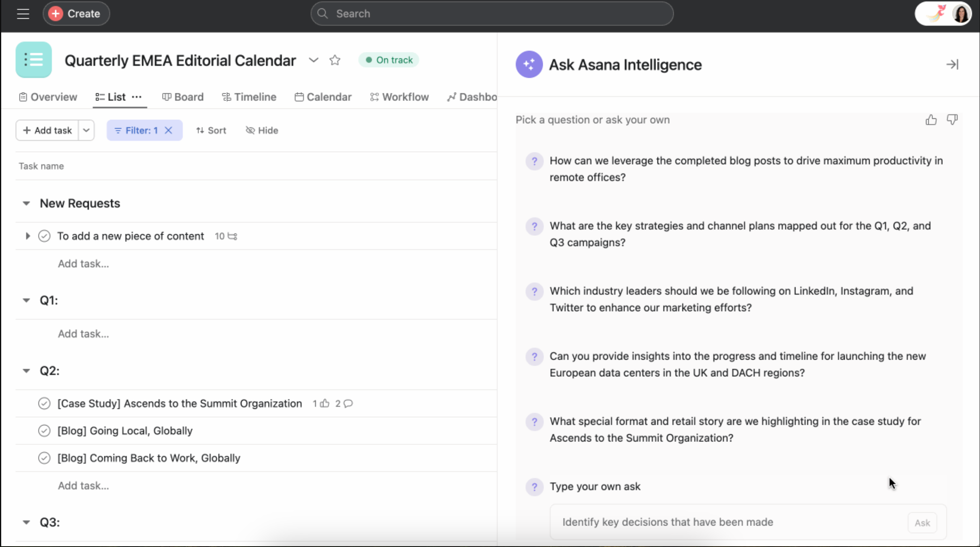
Task: Click question icon for industry leaders question
Action: click(534, 291)
